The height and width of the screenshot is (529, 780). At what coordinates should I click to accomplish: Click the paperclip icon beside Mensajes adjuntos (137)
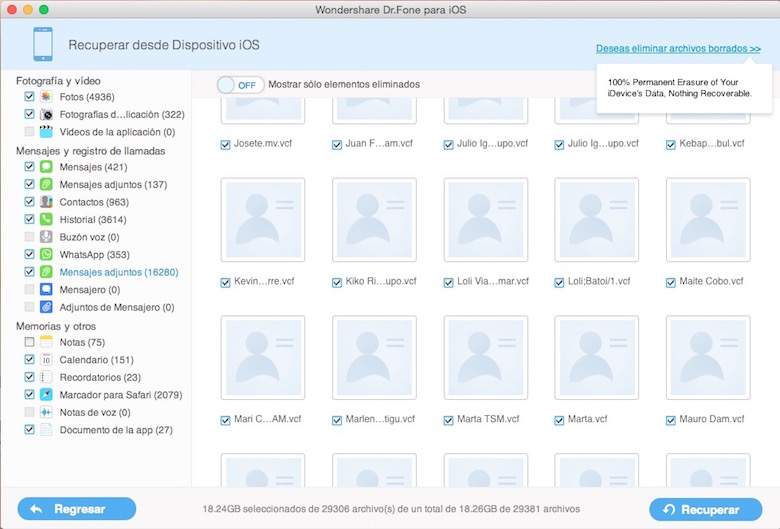pos(46,184)
